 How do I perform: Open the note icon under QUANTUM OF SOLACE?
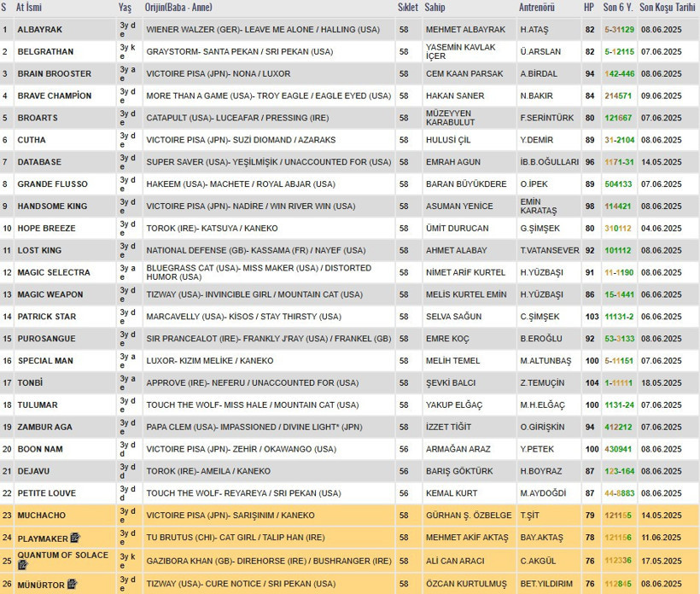pos(23,565)
